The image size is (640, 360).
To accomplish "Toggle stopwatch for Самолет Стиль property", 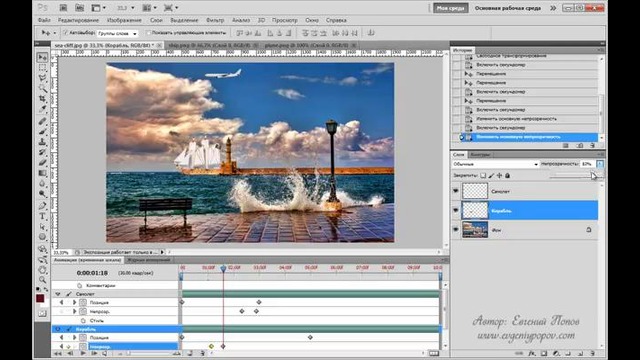I will (x=83, y=321).
